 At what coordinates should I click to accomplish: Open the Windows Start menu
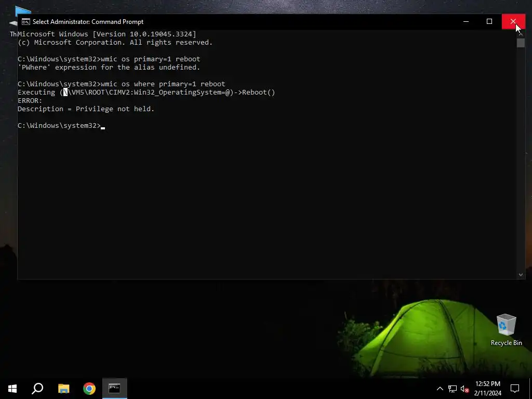tap(12, 388)
